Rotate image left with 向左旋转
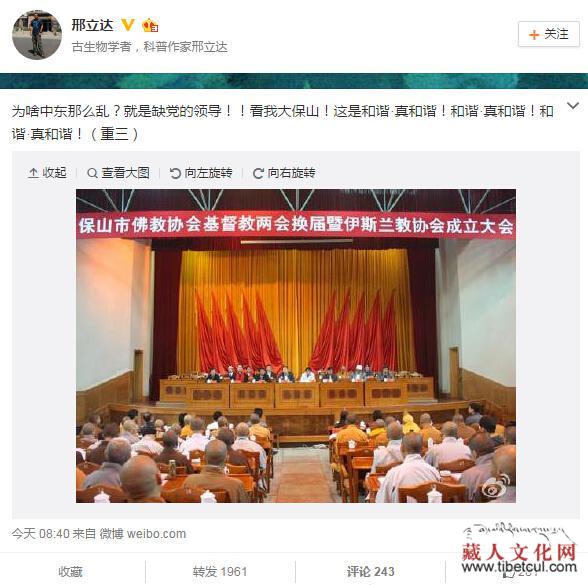The image size is (588, 585). point(201,173)
